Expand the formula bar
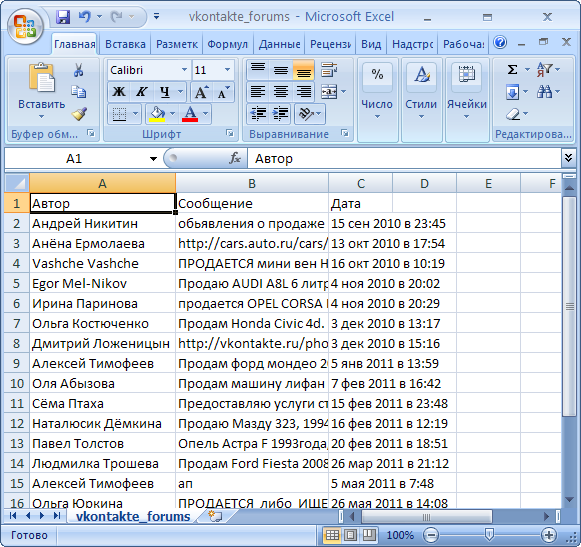The height and width of the screenshot is (547, 581). tap(568, 158)
